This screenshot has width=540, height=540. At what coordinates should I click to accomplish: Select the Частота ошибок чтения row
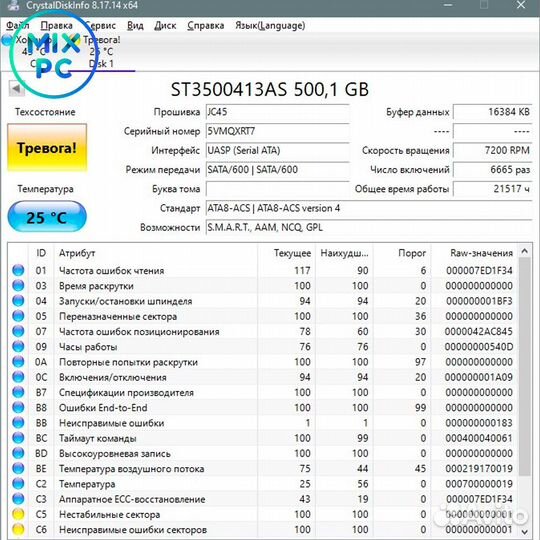263,270
